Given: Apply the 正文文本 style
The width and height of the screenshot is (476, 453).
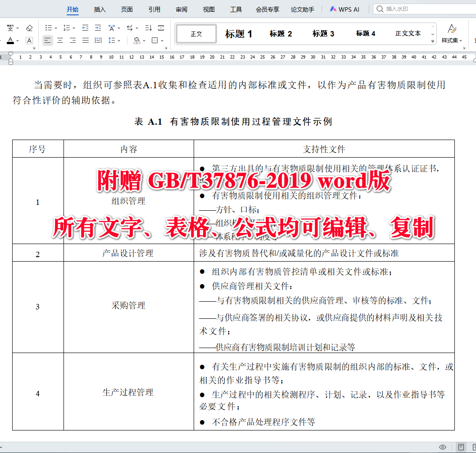Looking at the screenshot, I should click(408, 34).
